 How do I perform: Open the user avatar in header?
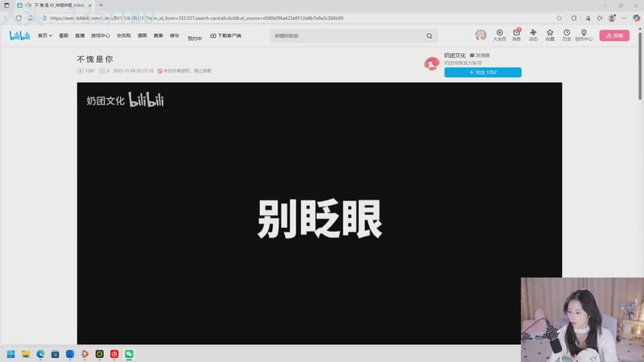point(481,35)
